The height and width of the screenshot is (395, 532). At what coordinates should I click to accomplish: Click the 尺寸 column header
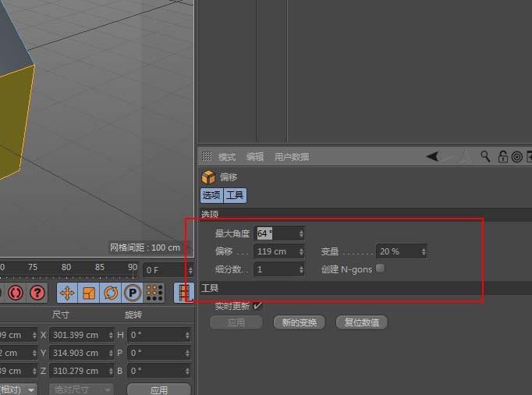click(x=60, y=315)
